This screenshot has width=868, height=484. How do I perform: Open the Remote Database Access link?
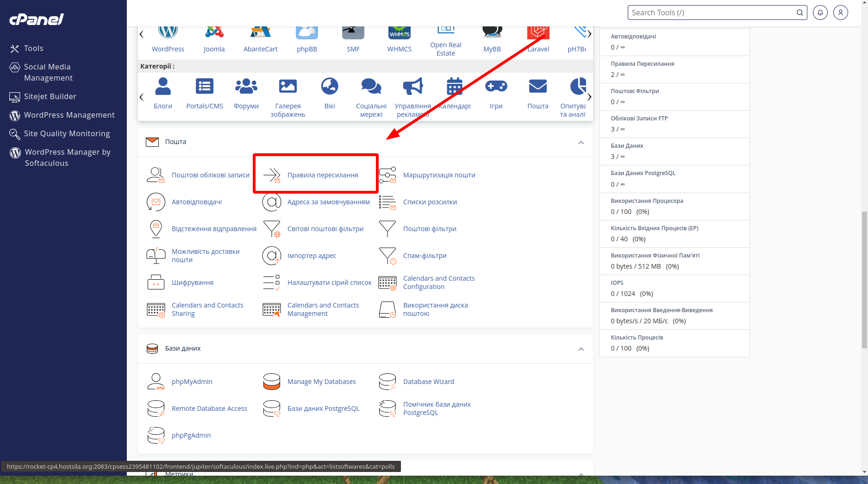209,409
